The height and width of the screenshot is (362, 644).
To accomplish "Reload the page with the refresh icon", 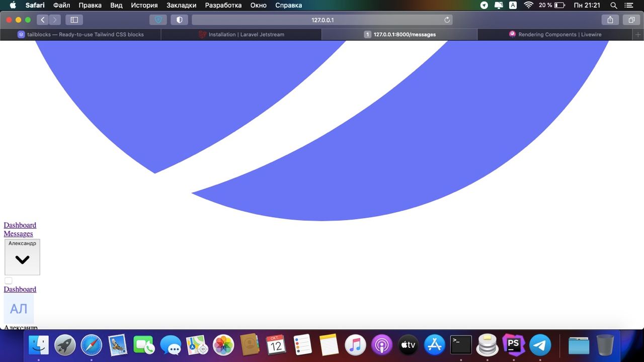I will pyautogui.click(x=447, y=20).
